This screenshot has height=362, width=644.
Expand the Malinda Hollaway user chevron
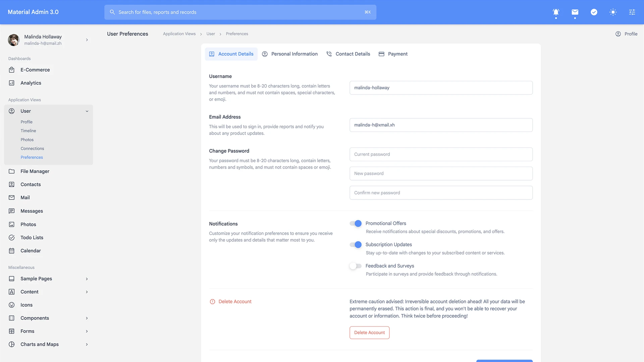87,40
